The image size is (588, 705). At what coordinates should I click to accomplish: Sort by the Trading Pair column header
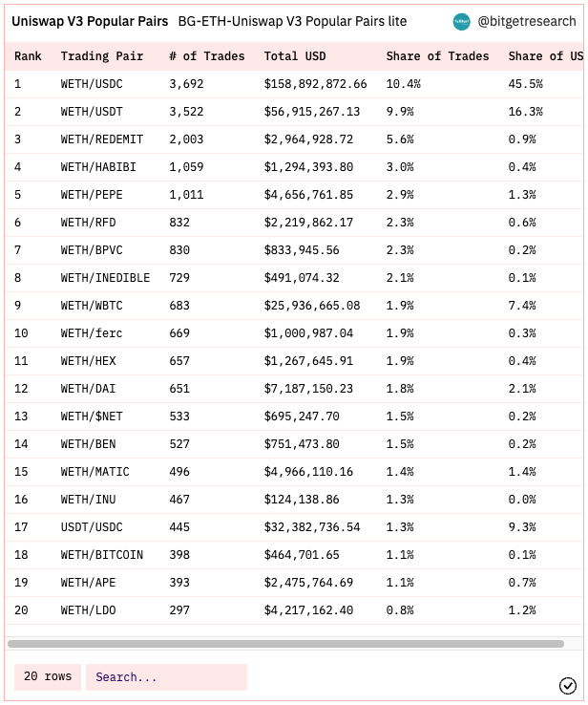(102, 56)
